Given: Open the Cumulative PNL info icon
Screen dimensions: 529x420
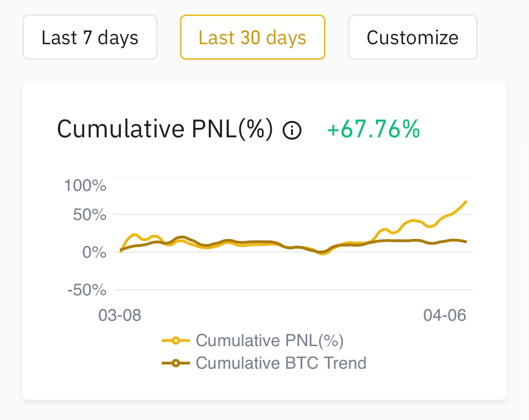Looking at the screenshot, I should 292,130.
